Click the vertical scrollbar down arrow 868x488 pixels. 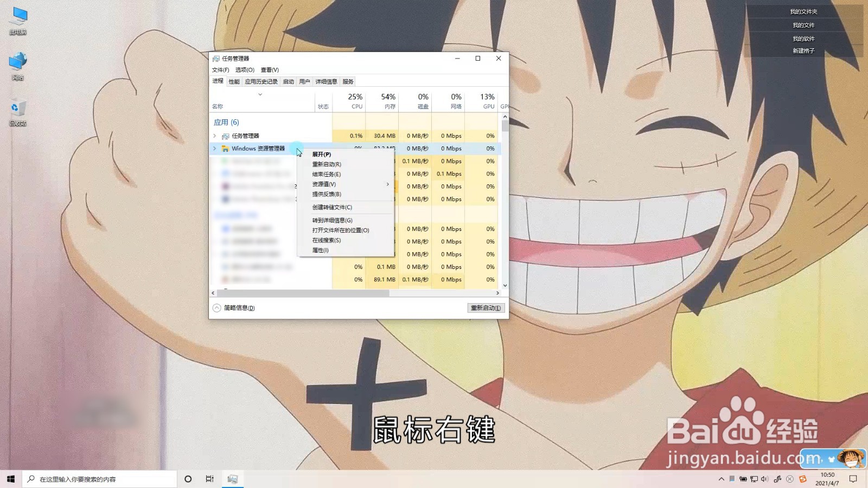tap(505, 285)
